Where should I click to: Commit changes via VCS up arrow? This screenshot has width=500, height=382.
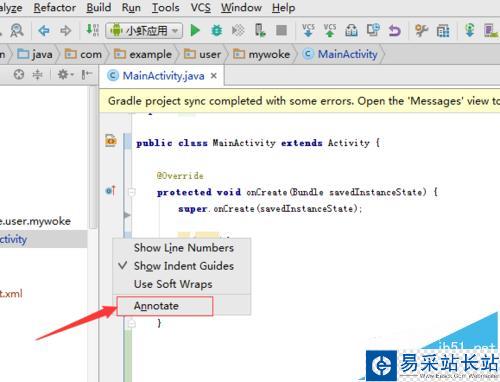(x=330, y=30)
